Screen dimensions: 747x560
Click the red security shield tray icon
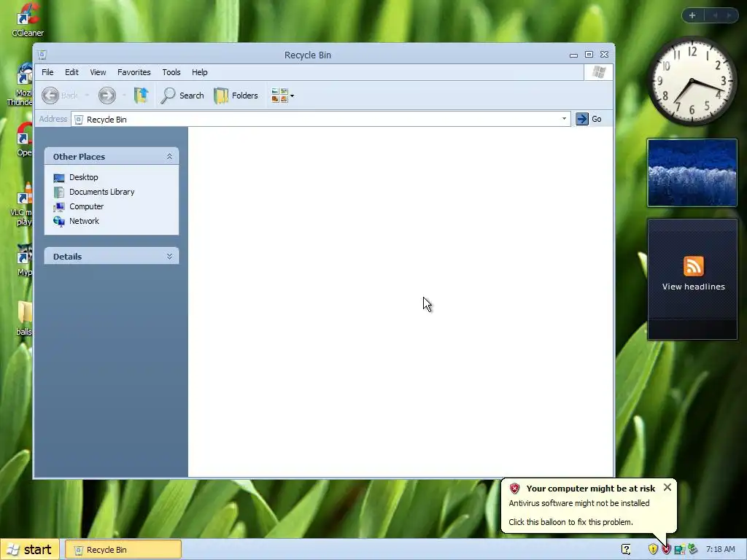click(666, 550)
